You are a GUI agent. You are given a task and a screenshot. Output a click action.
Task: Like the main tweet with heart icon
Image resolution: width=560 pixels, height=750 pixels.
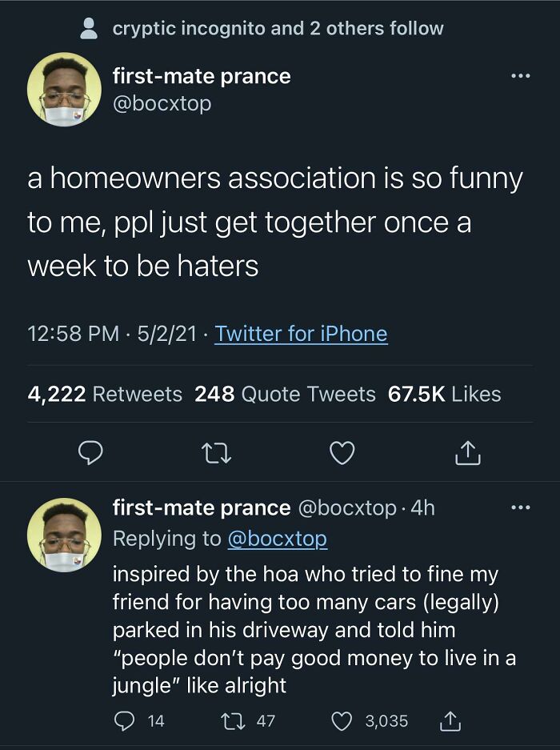click(x=342, y=454)
